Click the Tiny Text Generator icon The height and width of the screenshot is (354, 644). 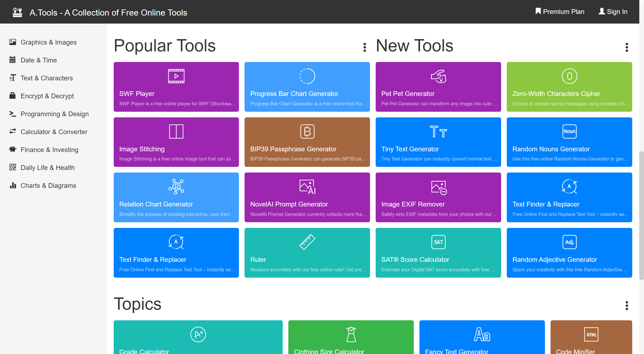[x=438, y=131]
